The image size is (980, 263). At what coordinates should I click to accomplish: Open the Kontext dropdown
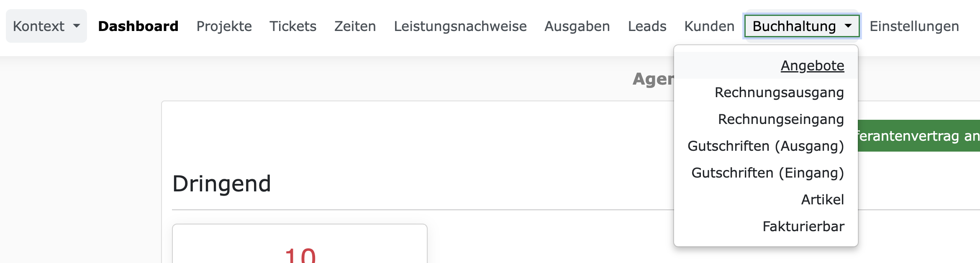(46, 26)
